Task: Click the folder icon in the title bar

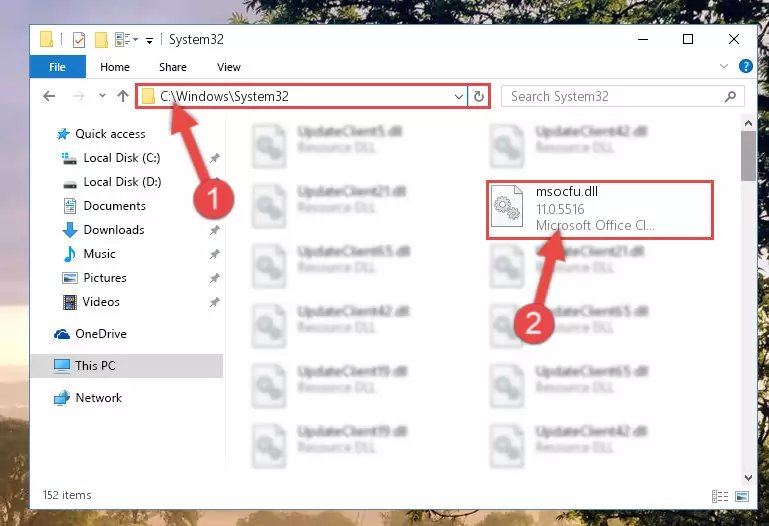Action: coord(47,39)
